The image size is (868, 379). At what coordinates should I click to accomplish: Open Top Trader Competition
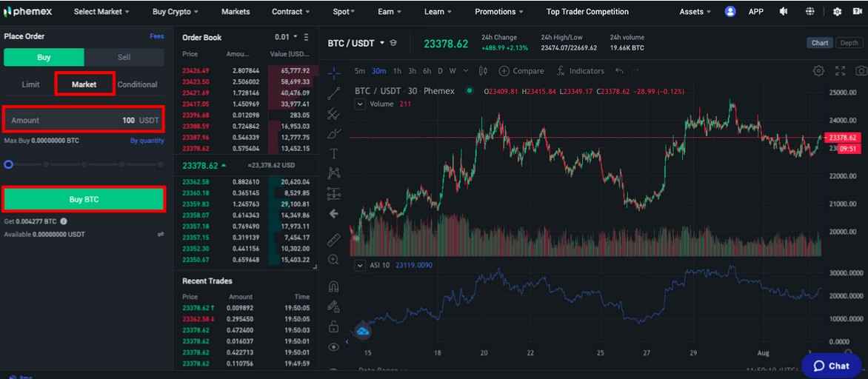[x=587, y=11]
